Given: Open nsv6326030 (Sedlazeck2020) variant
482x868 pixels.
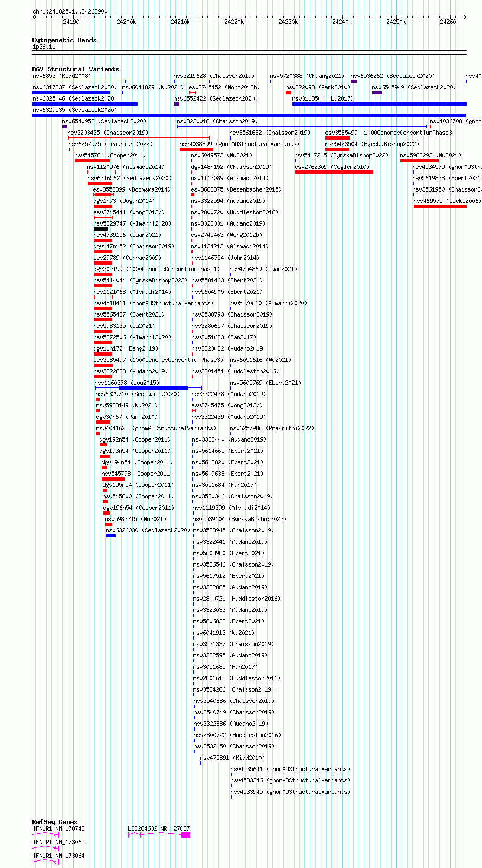Looking at the screenshot, I should pos(148,531).
